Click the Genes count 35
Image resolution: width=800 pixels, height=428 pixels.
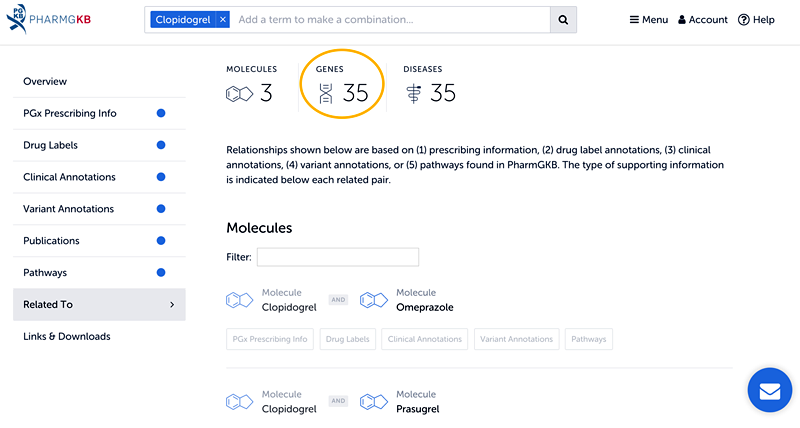point(356,93)
